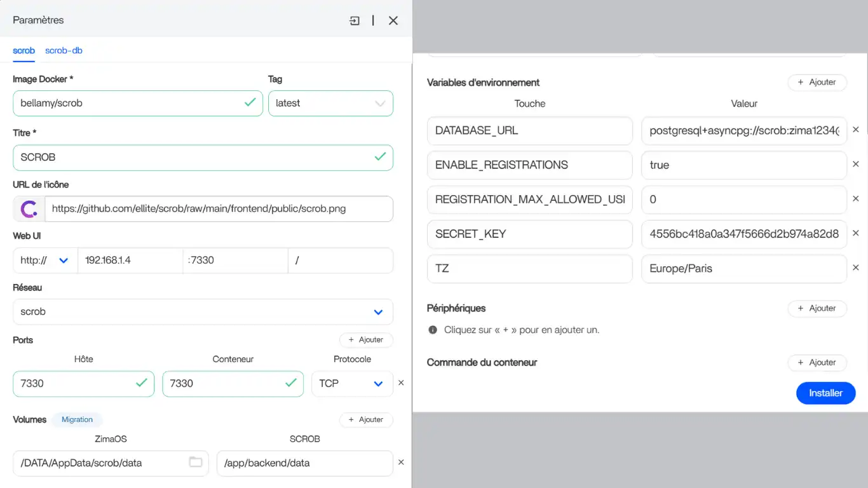Switch to the scrob-db tab

click(64, 51)
